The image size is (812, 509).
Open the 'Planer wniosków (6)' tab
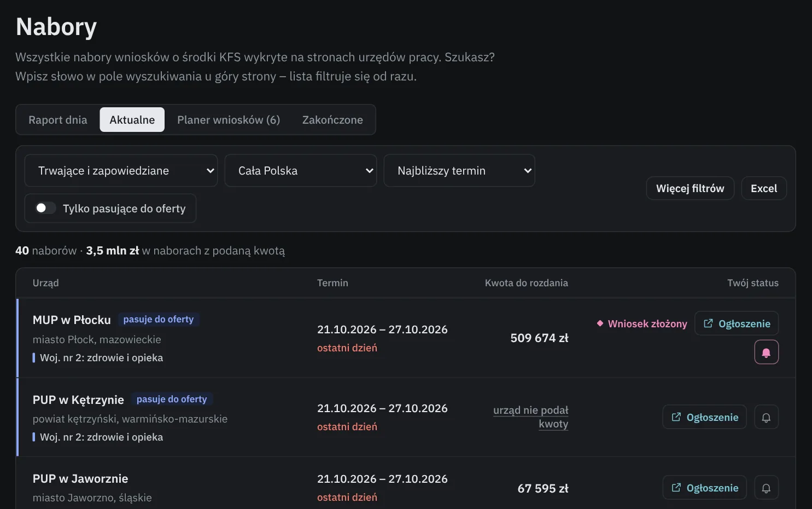pyautogui.click(x=229, y=120)
